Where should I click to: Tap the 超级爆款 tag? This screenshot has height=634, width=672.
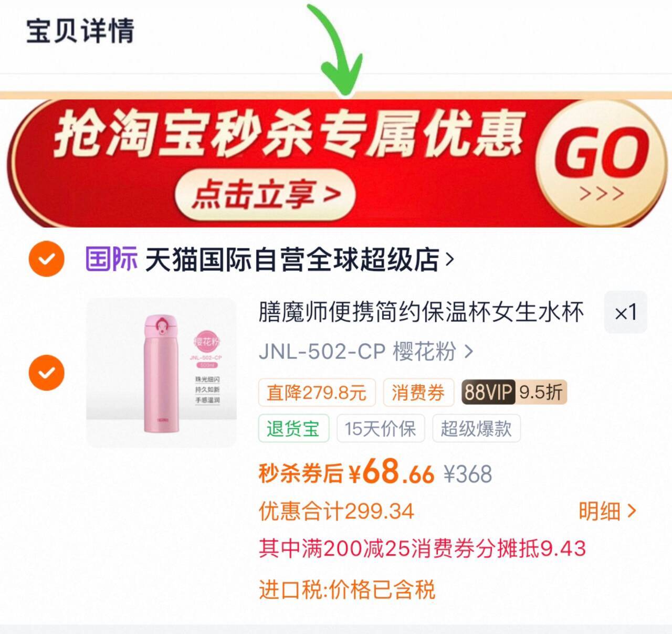[x=476, y=428]
